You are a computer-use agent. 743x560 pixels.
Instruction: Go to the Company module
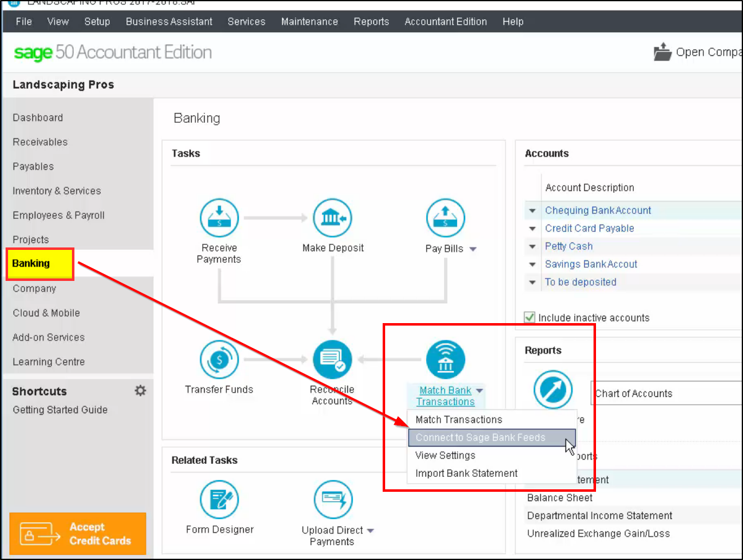pos(34,288)
